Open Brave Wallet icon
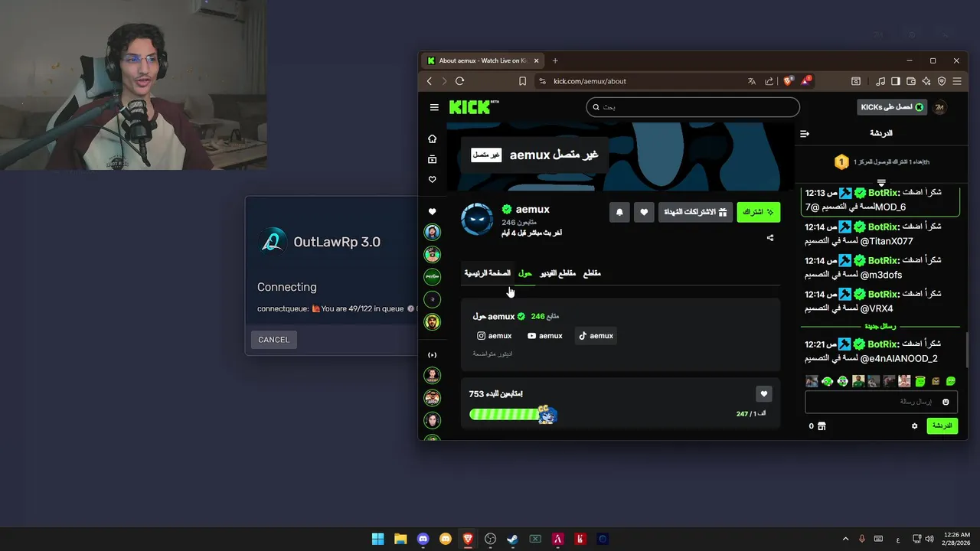 (911, 81)
